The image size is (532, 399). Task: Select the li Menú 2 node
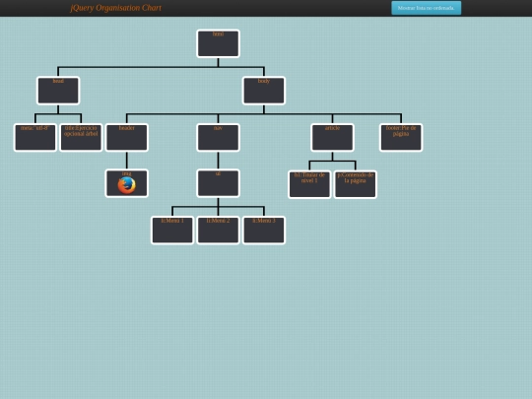click(218, 230)
